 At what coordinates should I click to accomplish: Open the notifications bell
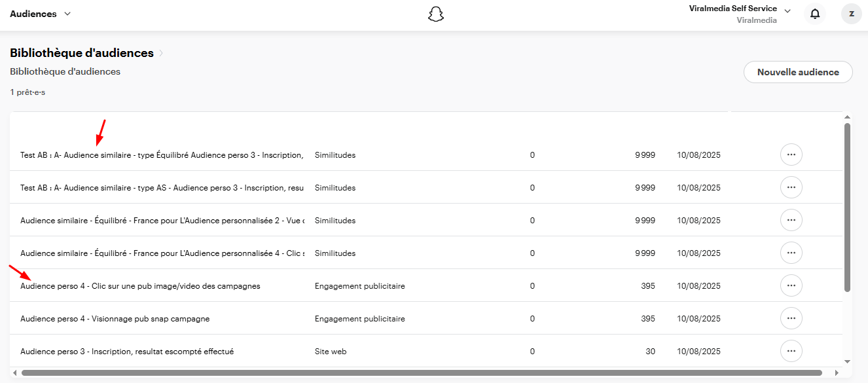[x=815, y=14]
